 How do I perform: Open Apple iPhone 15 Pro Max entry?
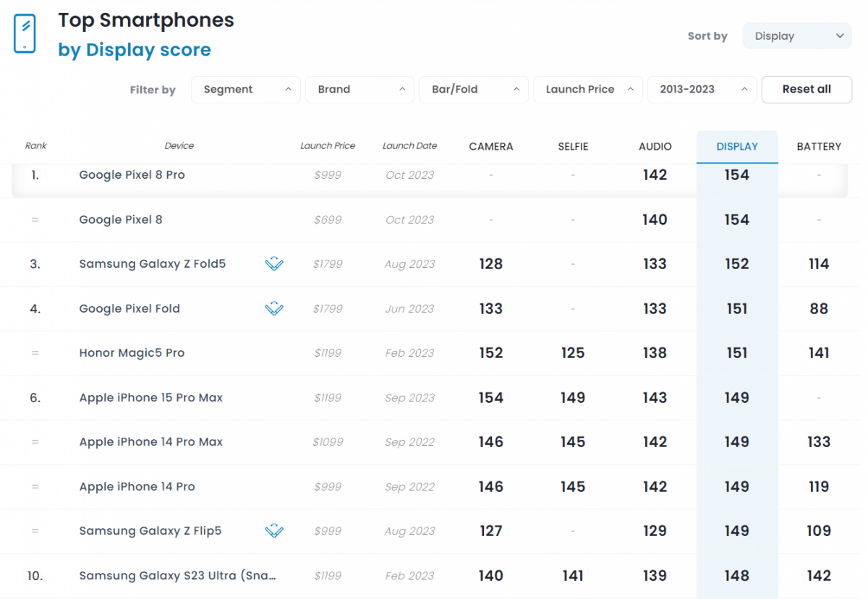tap(150, 398)
